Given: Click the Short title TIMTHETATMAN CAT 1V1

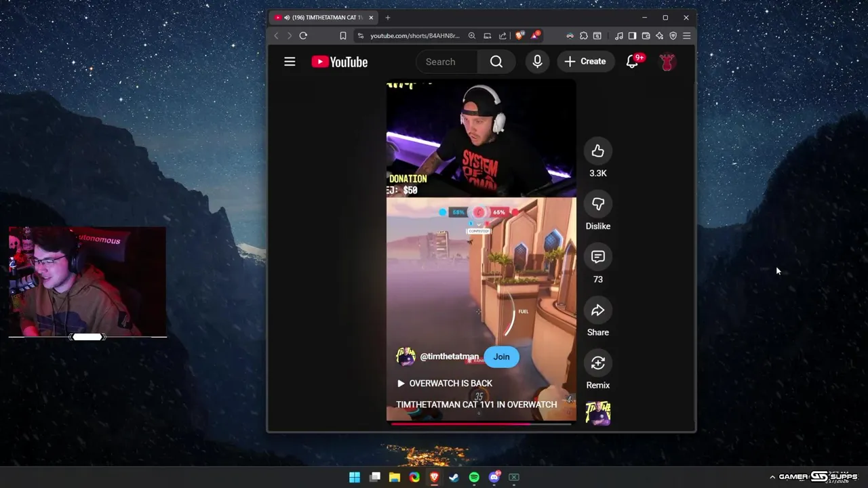Looking at the screenshot, I should tap(476, 405).
